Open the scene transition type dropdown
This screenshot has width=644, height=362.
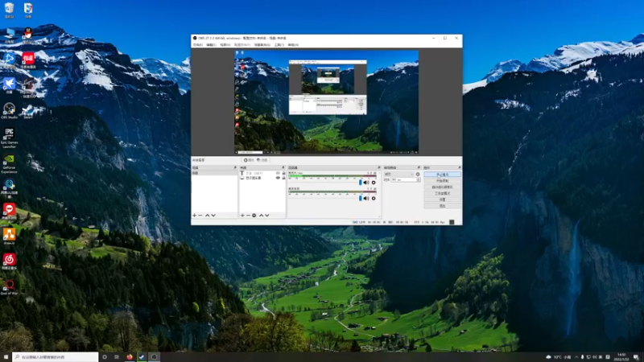pyautogui.click(x=398, y=174)
